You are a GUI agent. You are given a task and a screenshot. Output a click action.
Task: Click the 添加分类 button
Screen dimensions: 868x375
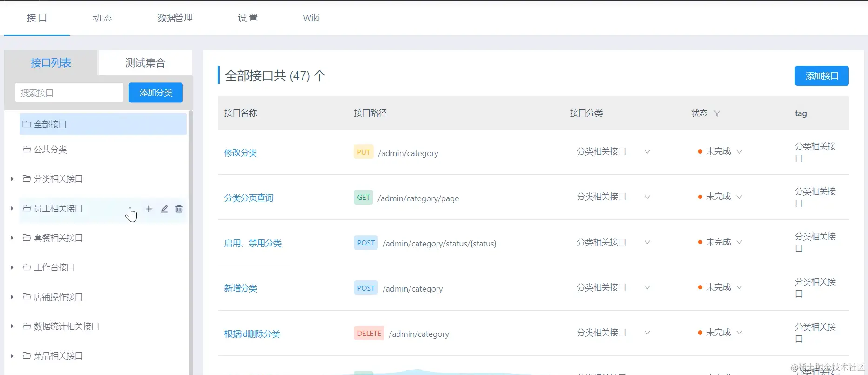[156, 93]
